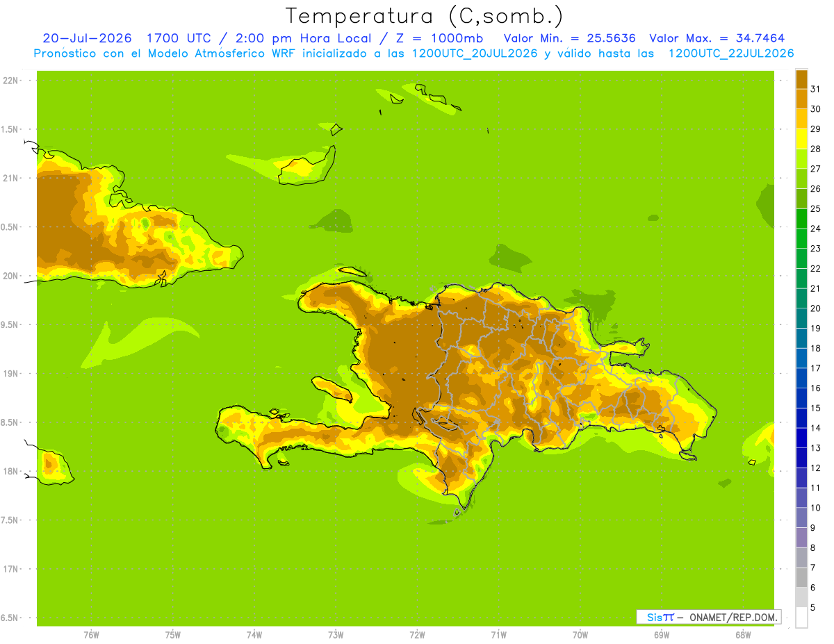Click the '1200UTC_22JUL2026' valid-until text
The height and width of the screenshot is (644, 834).
(x=731, y=53)
